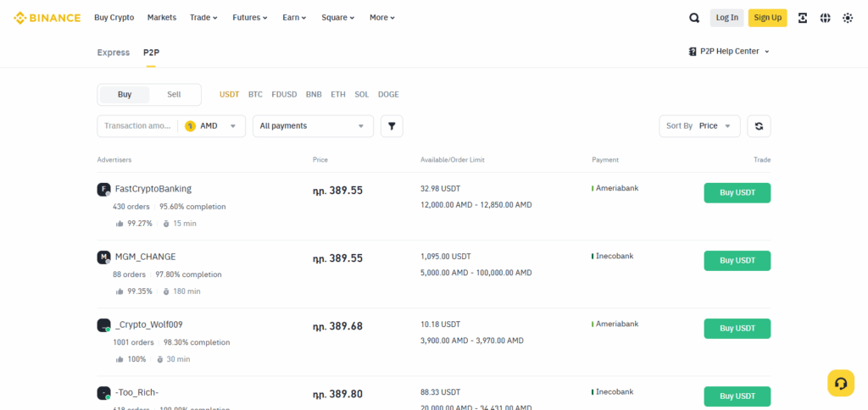Select the DOGE coin tab

click(x=388, y=95)
